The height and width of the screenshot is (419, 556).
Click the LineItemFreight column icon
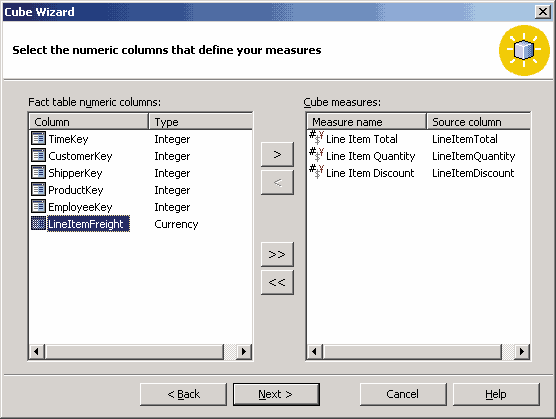38,224
